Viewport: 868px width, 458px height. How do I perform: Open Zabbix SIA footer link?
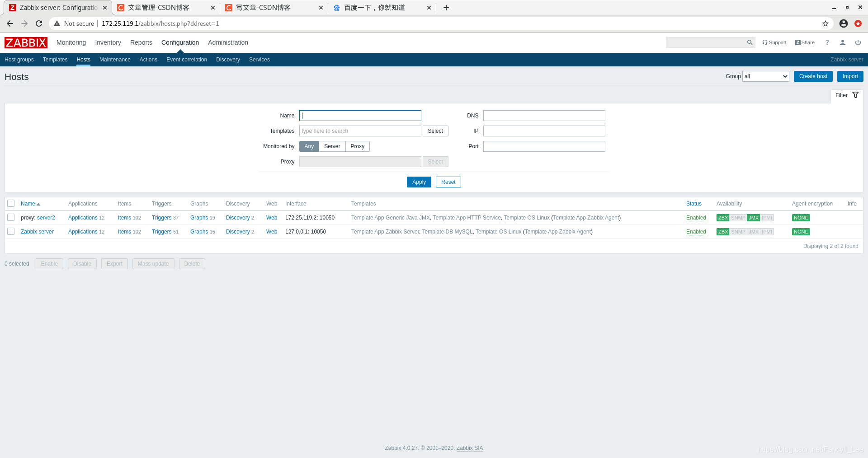[x=470, y=448]
